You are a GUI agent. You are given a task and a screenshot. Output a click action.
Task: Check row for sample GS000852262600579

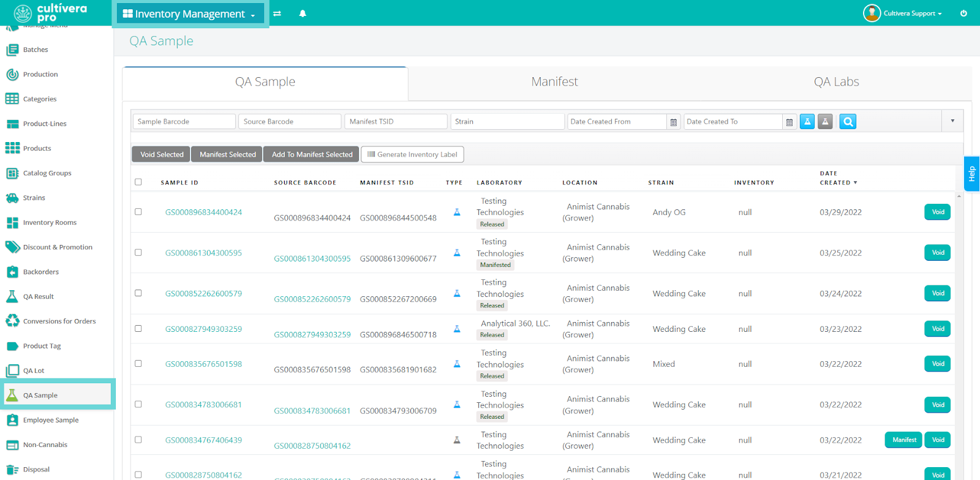click(138, 293)
